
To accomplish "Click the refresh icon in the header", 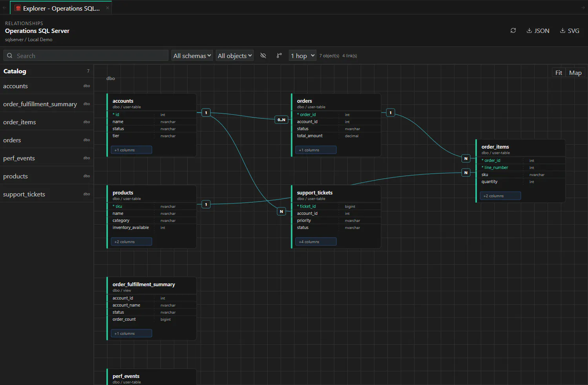I will pyautogui.click(x=513, y=31).
